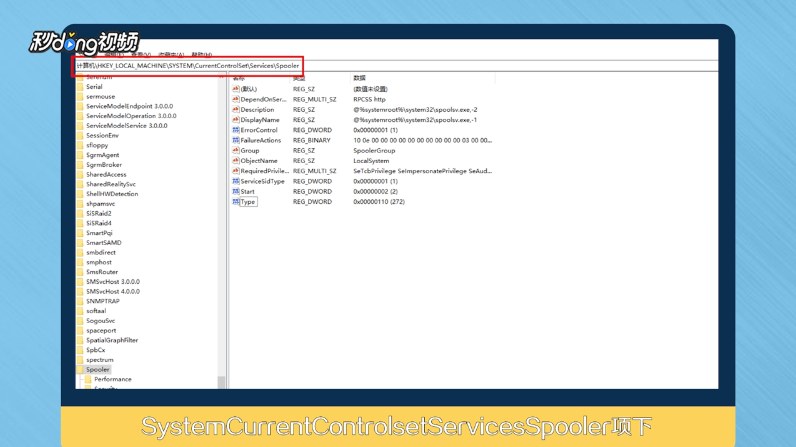This screenshot has width=796, height=447.
Task: Select the SharedRealitySvc key
Action: pyautogui.click(x=111, y=184)
